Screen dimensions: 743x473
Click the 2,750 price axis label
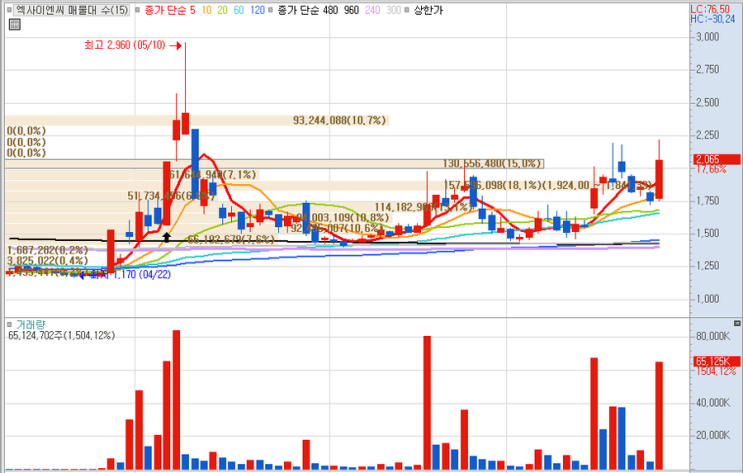coord(707,69)
